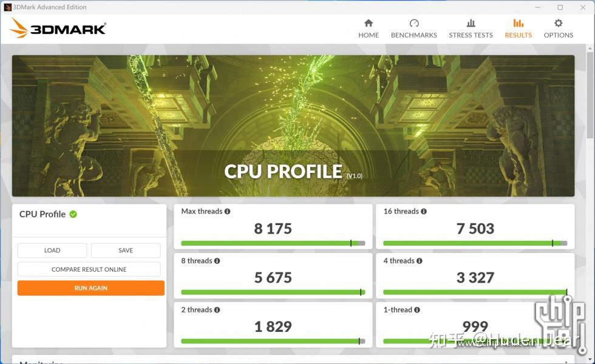The image size is (595, 364).
Task: Open Stress Tests via bar chart icon
Action: (x=471, y=27)
